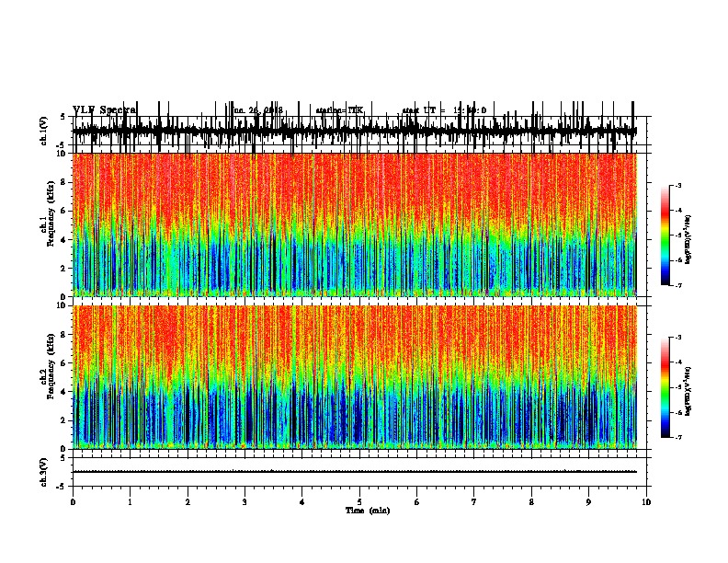This screenshot has width=728, height=563.
Task: Click the ch.1 colorbar '-7' tick value
Action: point(678,285)
